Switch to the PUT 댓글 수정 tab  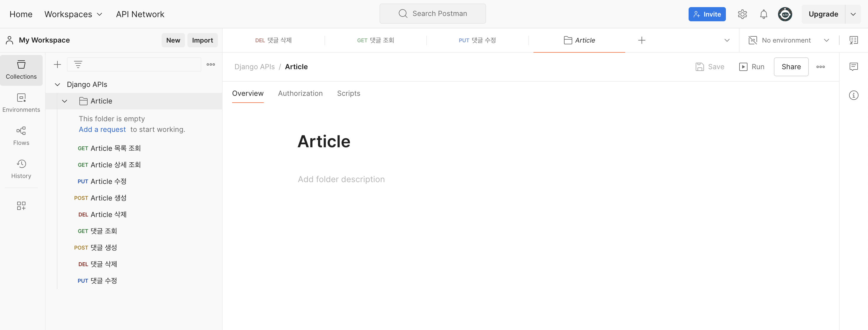[477, 41]
